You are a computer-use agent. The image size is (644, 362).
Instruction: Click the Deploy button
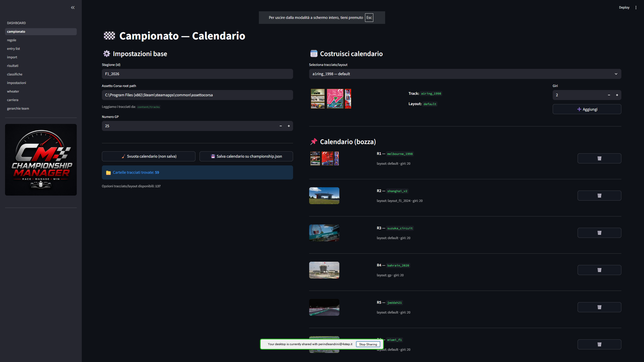coord(624,8)
